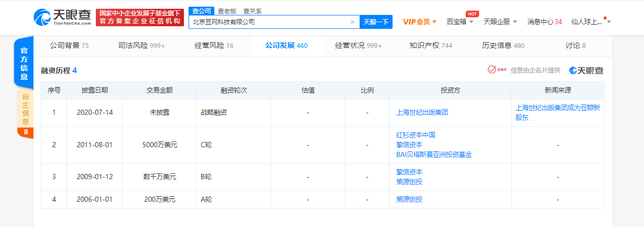Open investor 红杉资本中国
Image resolution: width=644 pixels, height=227 pixels.
[x=416, y=135]
